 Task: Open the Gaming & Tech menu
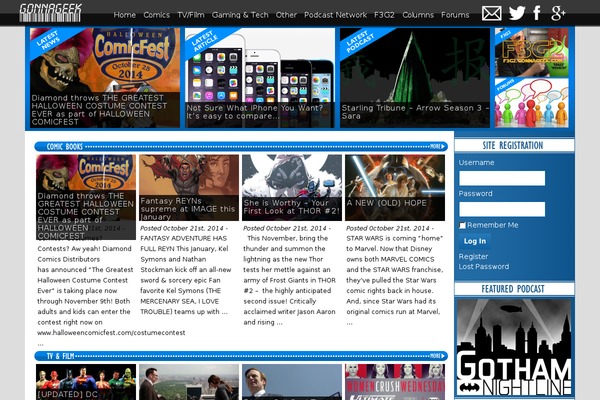click(240, 15)
